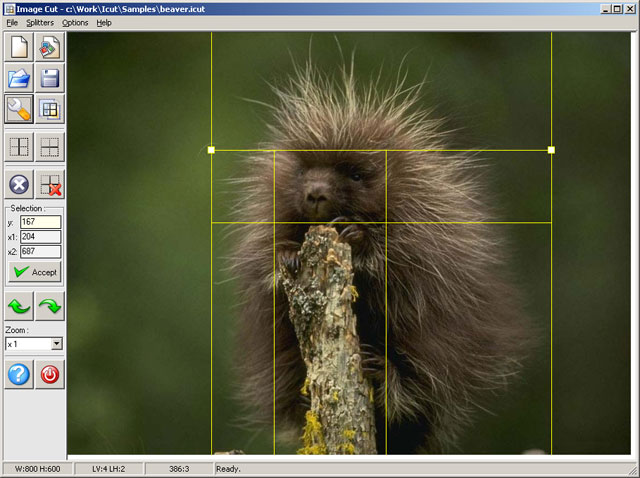Image resolution: width=640 pixels, height=478 pixels.
Task: Click the Ready. status text
Action: pos(228,469)
